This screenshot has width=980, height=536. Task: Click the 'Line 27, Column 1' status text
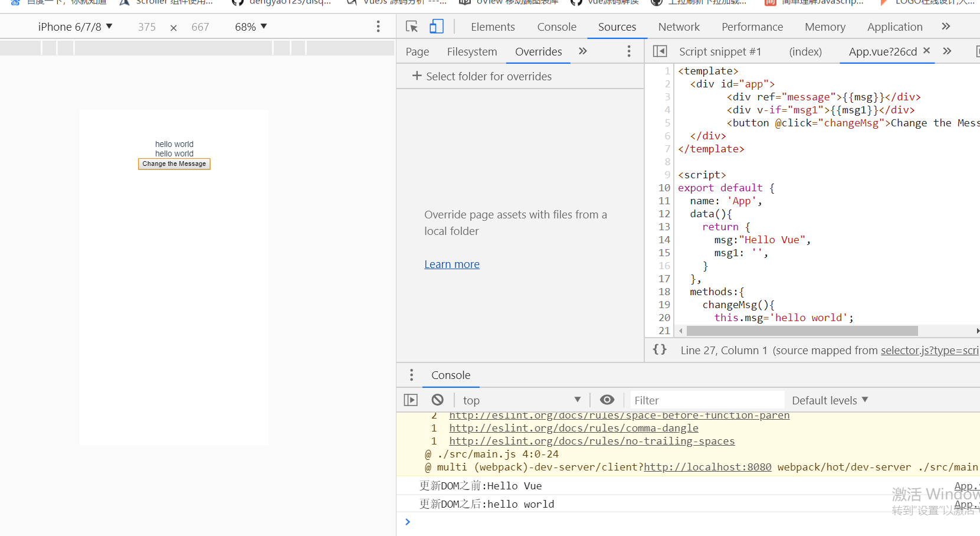[x=724, y=350]
